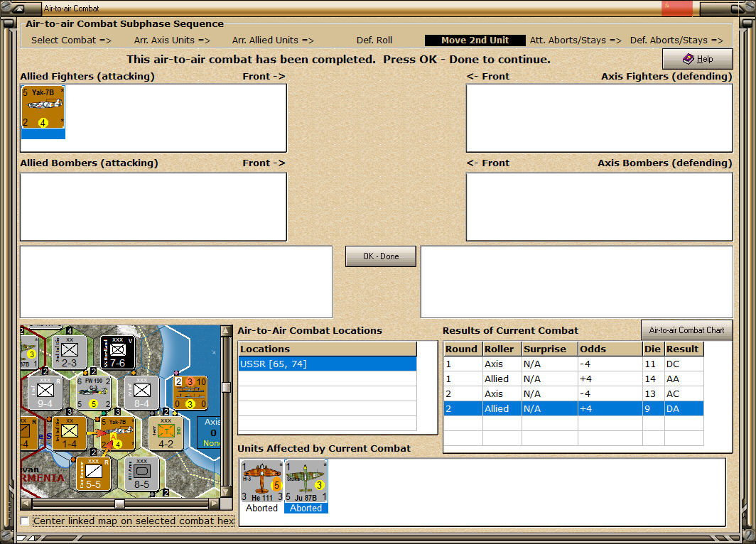Click the map scroll left arrow

26,504
